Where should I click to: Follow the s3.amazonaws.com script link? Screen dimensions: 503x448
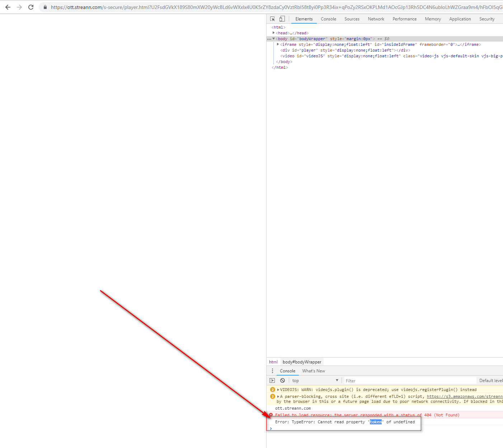(x=465, y=396)
